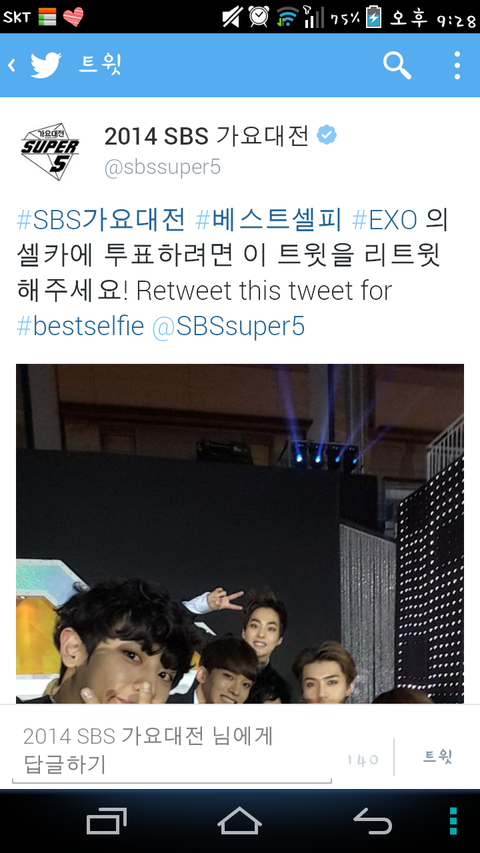This screenshot has width=480, height=853.
Task: Tap the Android recent apps button
Action: click(107, 820)
